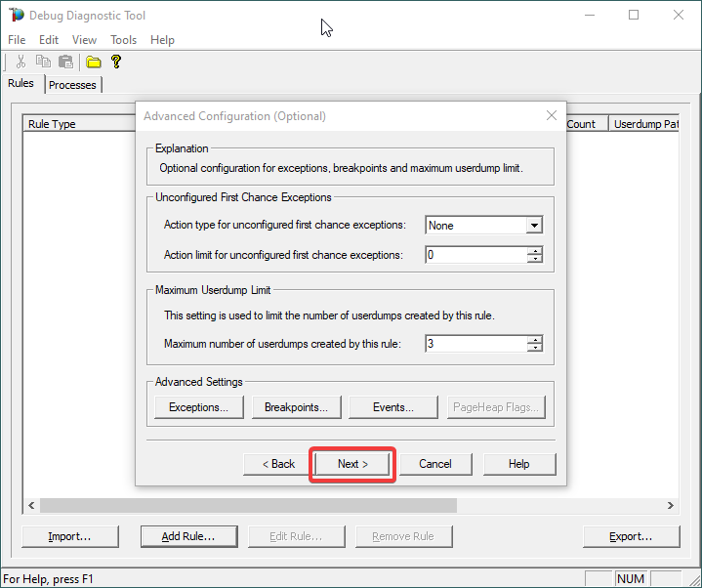This screenshot has width=702, height=588.
Task: Click the yellow question mark help icon
Action: click(x=116, y=62)
